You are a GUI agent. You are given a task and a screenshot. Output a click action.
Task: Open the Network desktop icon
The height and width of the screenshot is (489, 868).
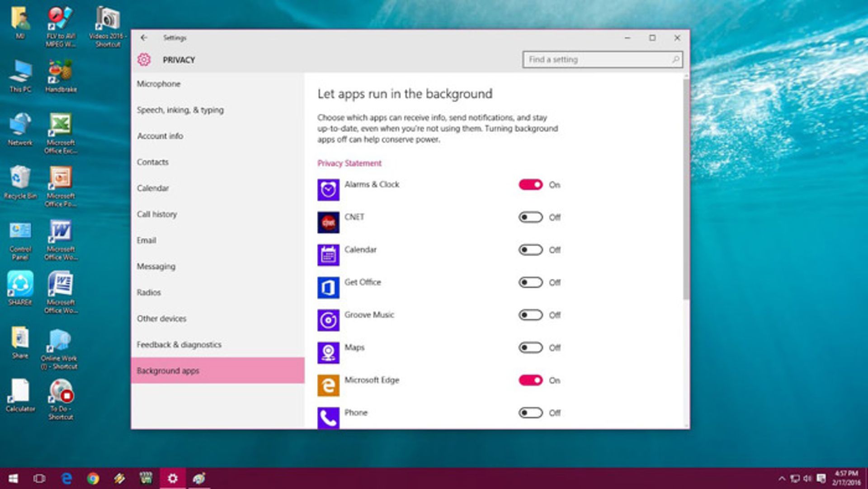(20, 129)
